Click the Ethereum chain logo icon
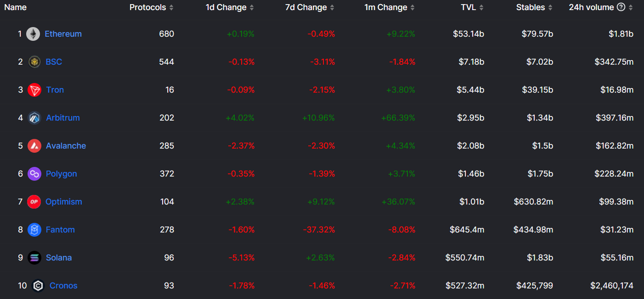This screenshot has height=299, width=644. (x=33, y=34)
